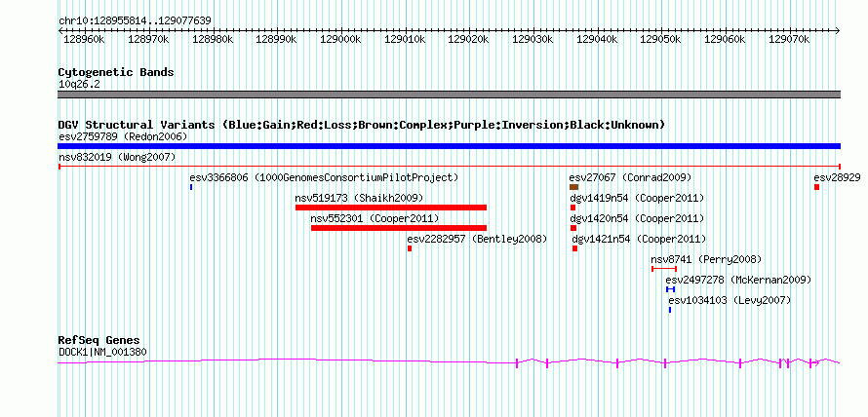868x417 pixels.
Task: Select the dgv1420n54 (Cooper2011) label
Action: point(637,218)
